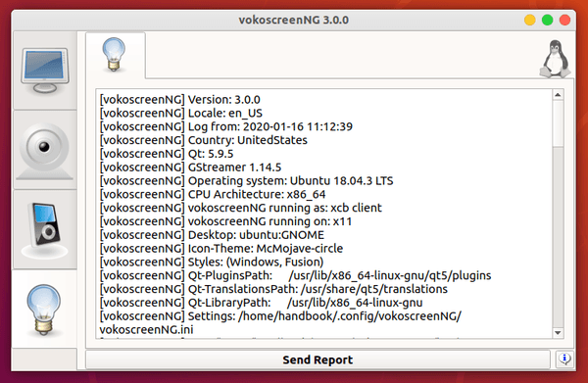Click the Settings path log line
Image resolution: width=588 pixels, height=383 pixels.
pyautogui.click(x=280, y=322)
